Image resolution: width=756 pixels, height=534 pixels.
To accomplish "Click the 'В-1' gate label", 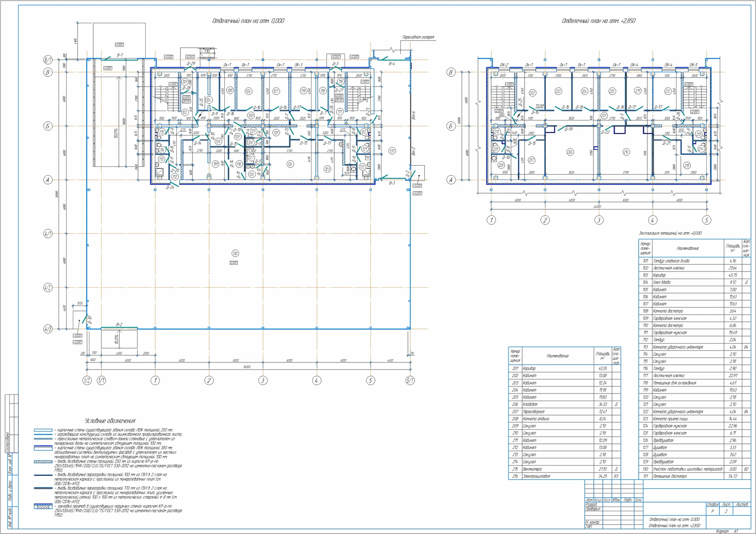I will point(120,55).
